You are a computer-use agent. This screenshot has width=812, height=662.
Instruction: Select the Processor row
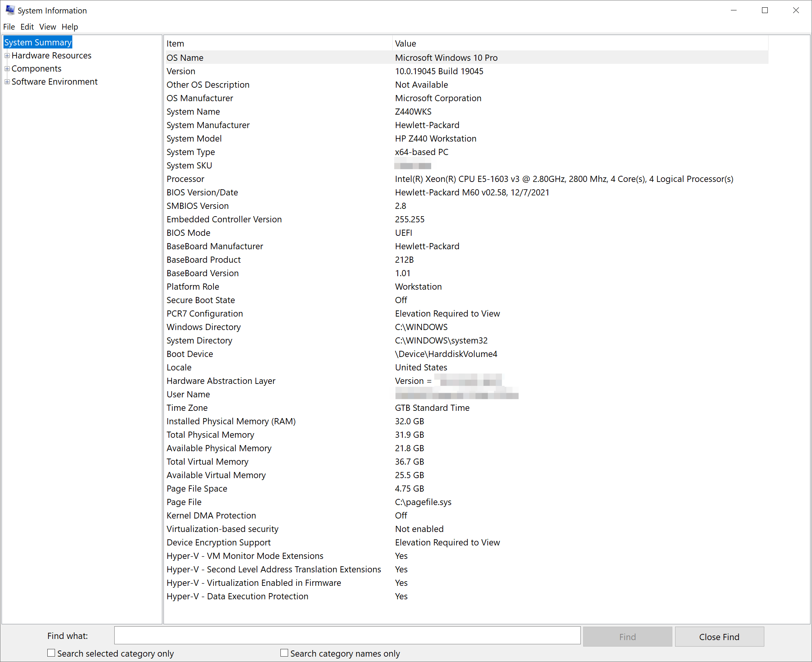(269, 179)
